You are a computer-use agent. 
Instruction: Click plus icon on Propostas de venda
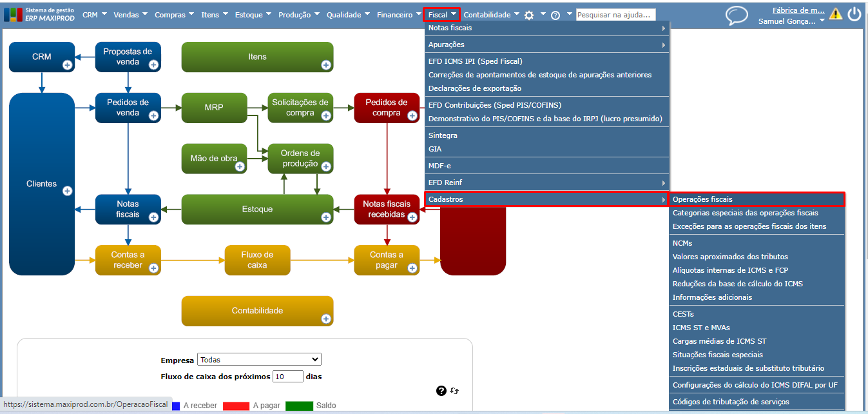click(153, 64)
